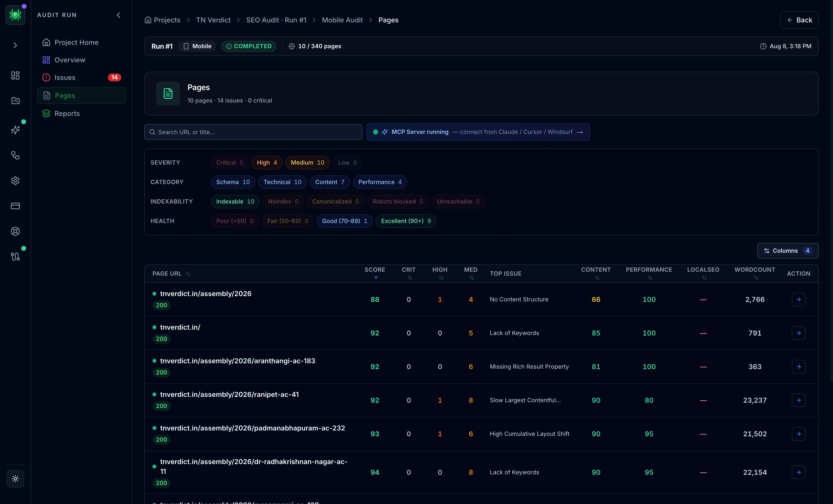This screenshot has height=504, width=833.
Task: Open arrow action for tnverdict.in/ row
Action: pyautogui.click(x=798, y=333)
